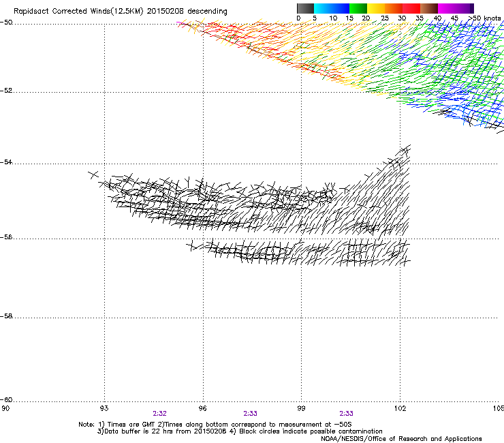Click the 90 longitude axis label
The image size is (504, 443).
[x=5, y=408]
